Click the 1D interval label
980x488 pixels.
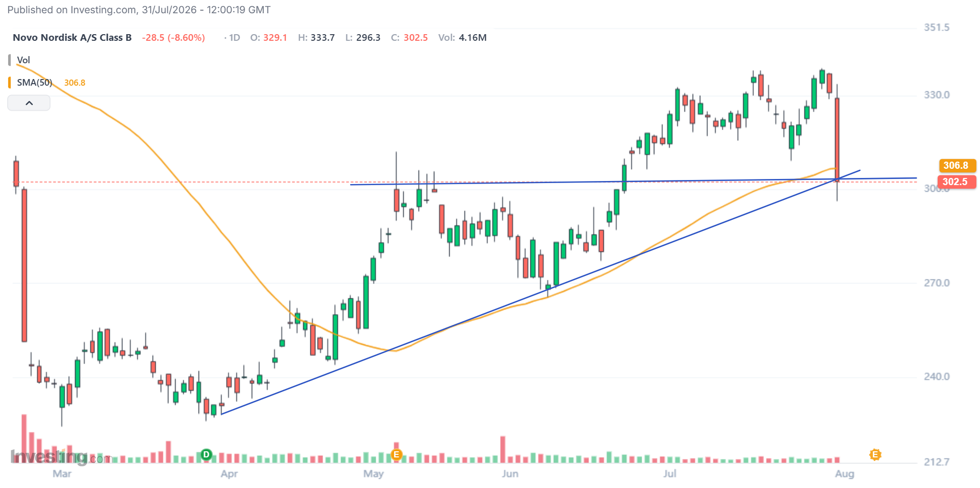(x=234, y=38)
